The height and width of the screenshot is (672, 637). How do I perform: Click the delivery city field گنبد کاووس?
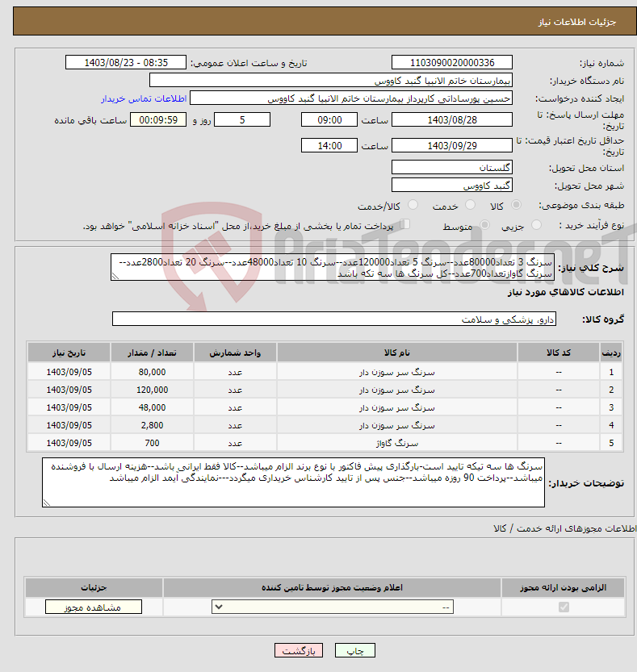coord(451,186)
